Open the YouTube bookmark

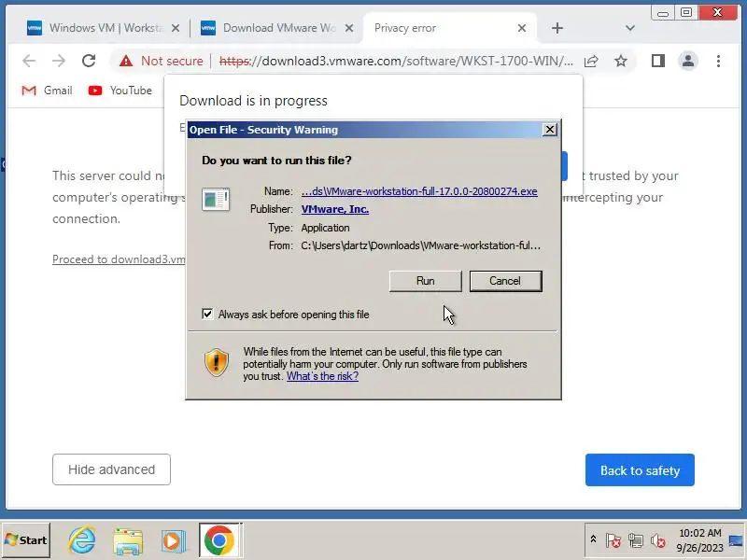[120, 91]
